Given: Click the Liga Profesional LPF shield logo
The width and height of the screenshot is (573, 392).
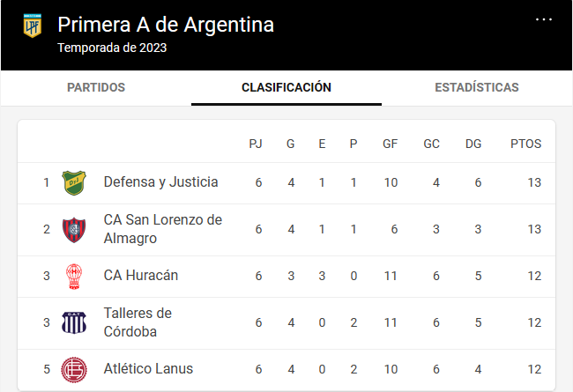Looking at the screenshot, I should (x=32, y=26).
